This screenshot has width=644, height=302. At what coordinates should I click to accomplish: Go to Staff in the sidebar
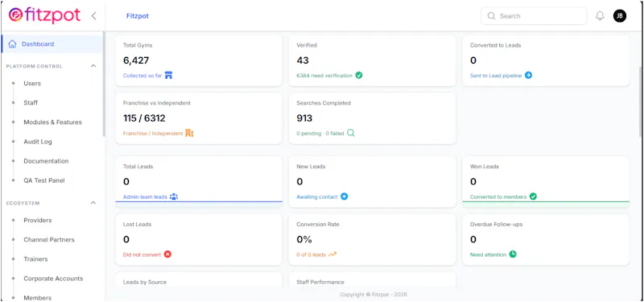coord(31,103)
